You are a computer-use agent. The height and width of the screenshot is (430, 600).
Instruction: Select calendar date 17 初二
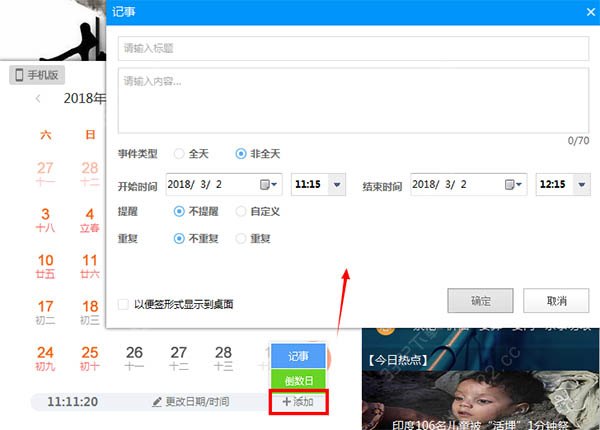click(x=45, y=312)
